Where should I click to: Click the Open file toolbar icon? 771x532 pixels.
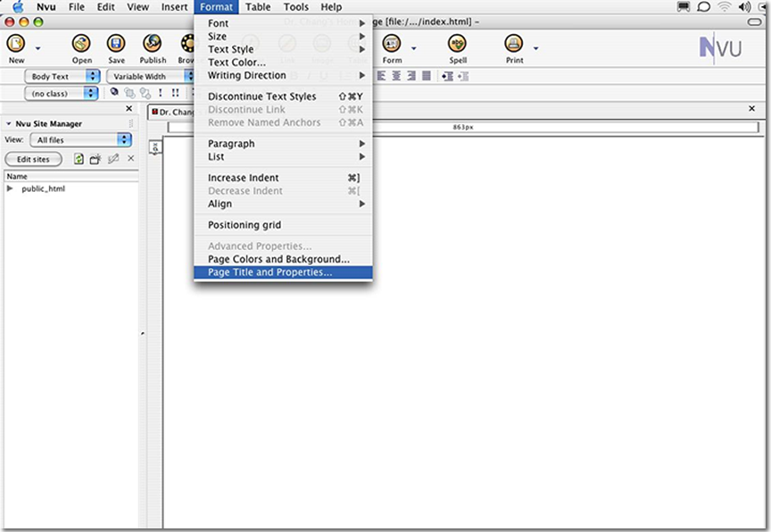point(81,44)
